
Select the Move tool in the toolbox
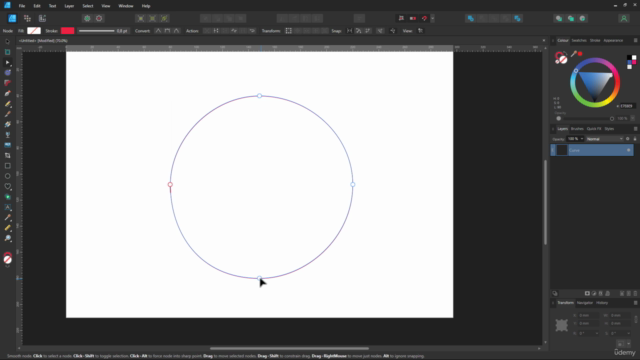coord(7,42)
